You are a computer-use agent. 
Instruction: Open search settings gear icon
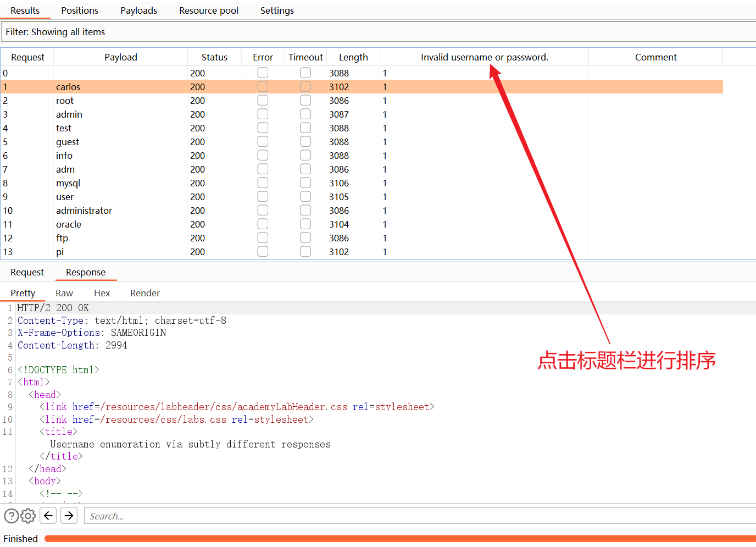(x=28, y=516)
